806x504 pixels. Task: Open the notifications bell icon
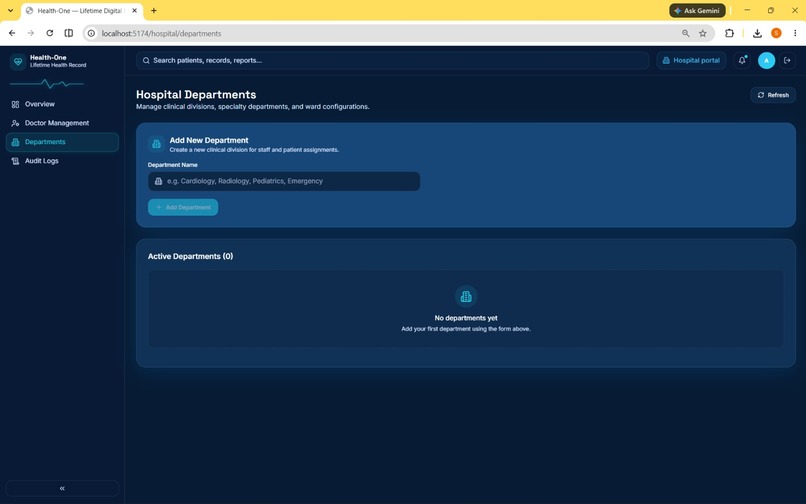(742, 61)
